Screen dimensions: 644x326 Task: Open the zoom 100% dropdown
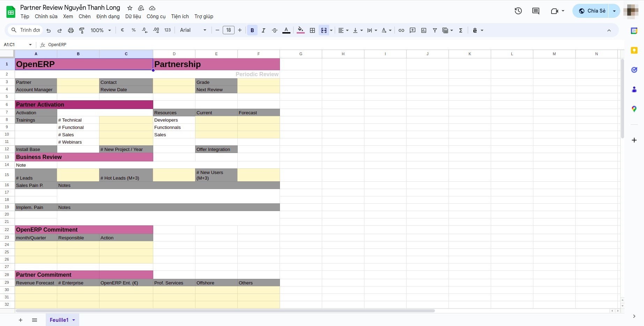(x=101, y=30)
